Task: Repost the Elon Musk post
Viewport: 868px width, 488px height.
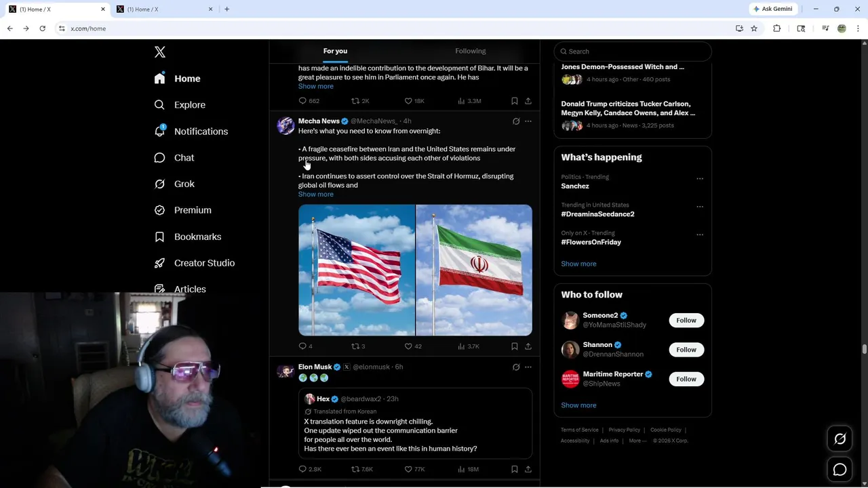Action: click(x=355, y=469)
